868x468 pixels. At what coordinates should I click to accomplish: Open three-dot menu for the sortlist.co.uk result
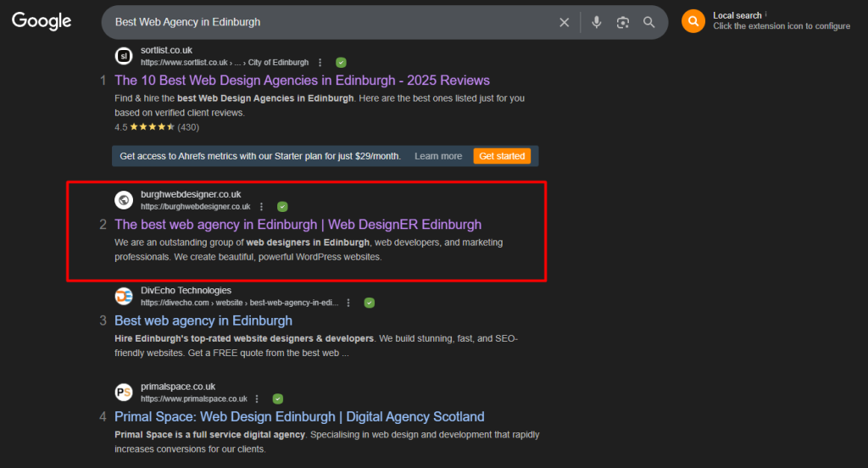coord(320,62)
